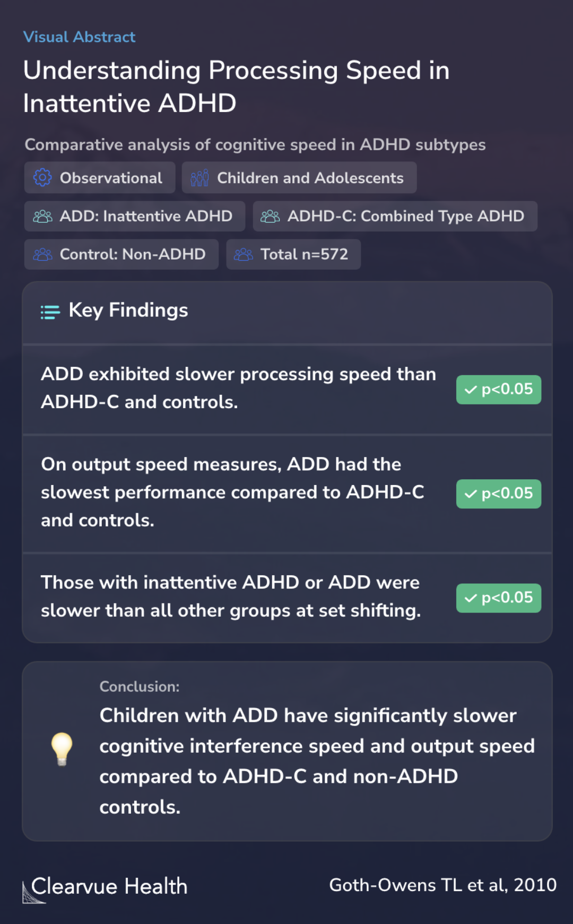Click the Clearvue Health logo
The height and width of the screenshot is (924, 573).
click(x=105, y=887)
